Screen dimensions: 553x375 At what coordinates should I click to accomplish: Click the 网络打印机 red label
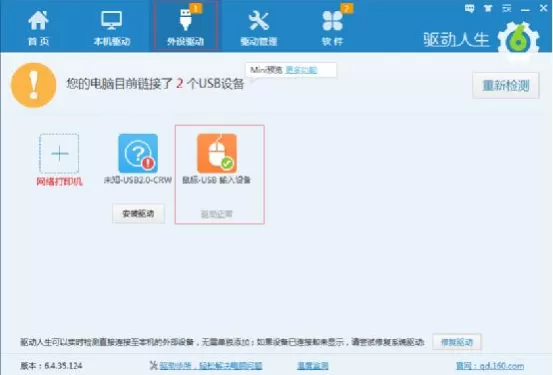click(x=59, y=182)
